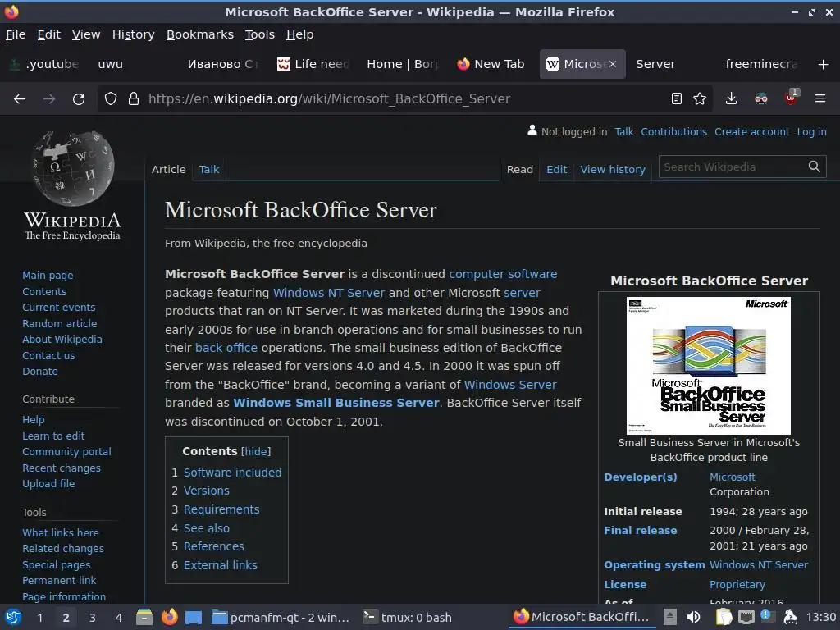Click the show desktop panel icon
Image resolution: width=840 pixels, height=630 pixels.
pos(194,618)
